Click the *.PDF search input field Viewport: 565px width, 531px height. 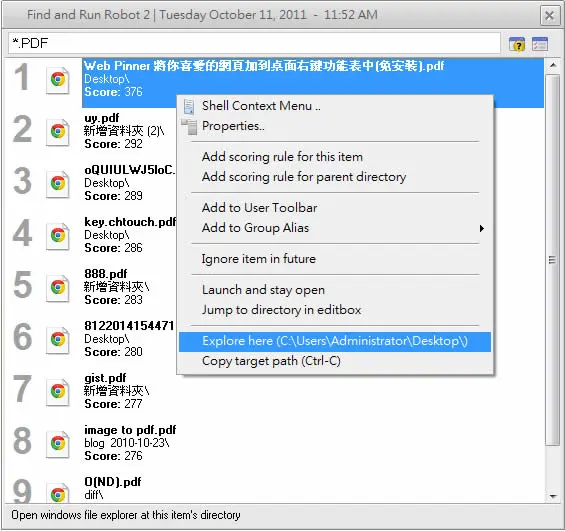click(x=254, y=43)
